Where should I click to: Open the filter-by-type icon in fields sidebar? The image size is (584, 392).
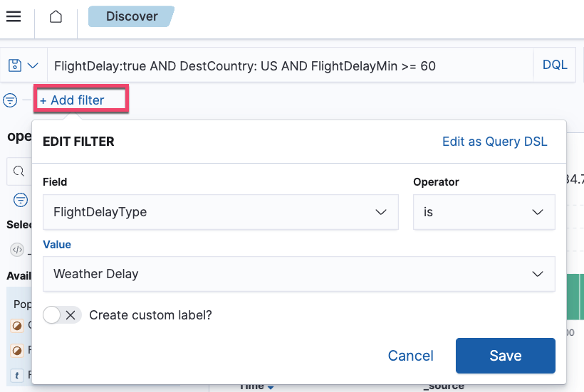pos(21,200)
